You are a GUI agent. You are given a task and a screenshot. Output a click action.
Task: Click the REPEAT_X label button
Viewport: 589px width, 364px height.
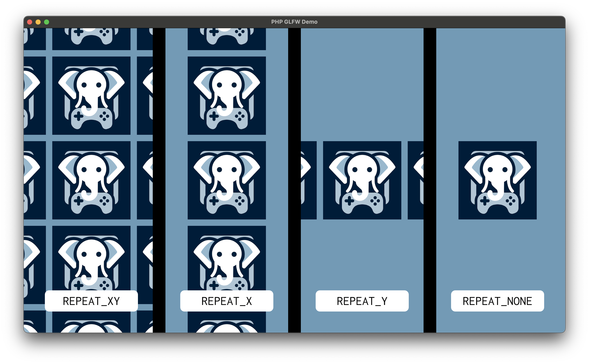(x=227, y=301)
